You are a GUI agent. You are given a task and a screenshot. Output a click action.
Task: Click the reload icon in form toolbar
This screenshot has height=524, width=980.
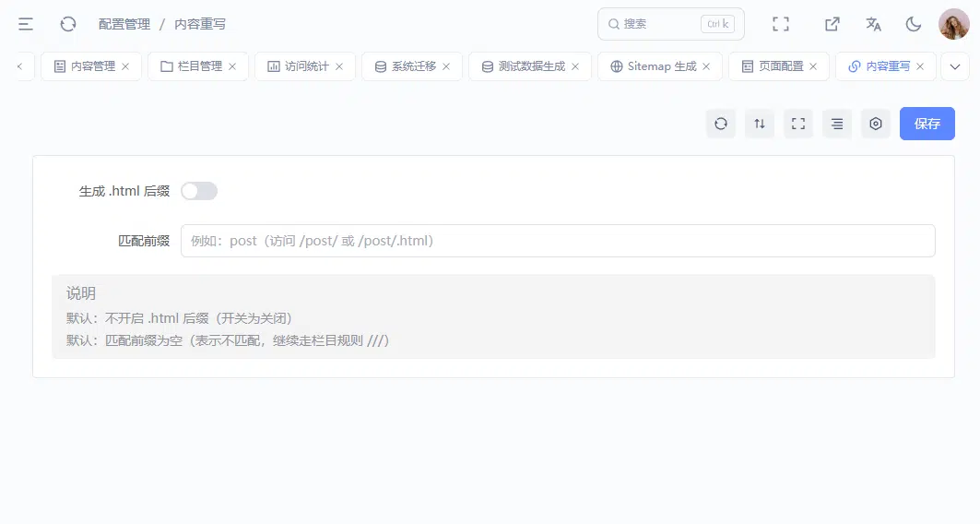coord(721,124)
